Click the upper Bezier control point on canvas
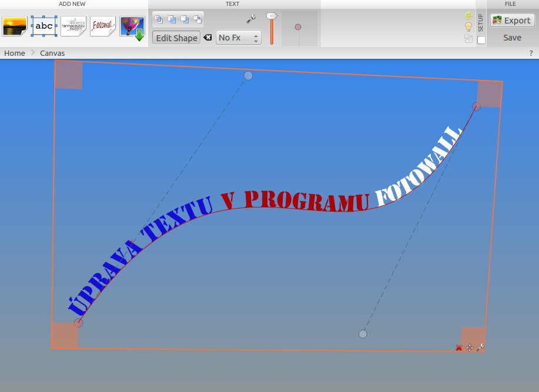Screen dimensions: 539x392 pyautogui.click(x=248, y=76)
